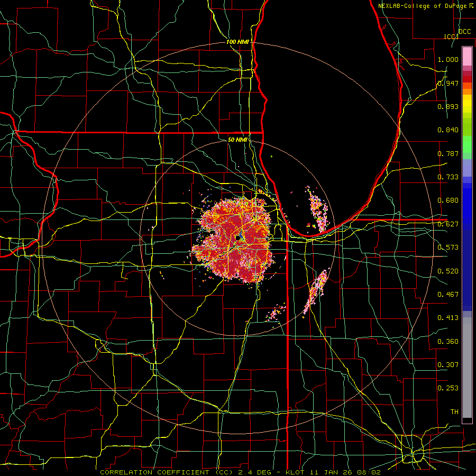Image resolution: width=476 pixels, height=476 pixels.
Task: Select the 0.680 color scale value
Action: tap(448, 200)
